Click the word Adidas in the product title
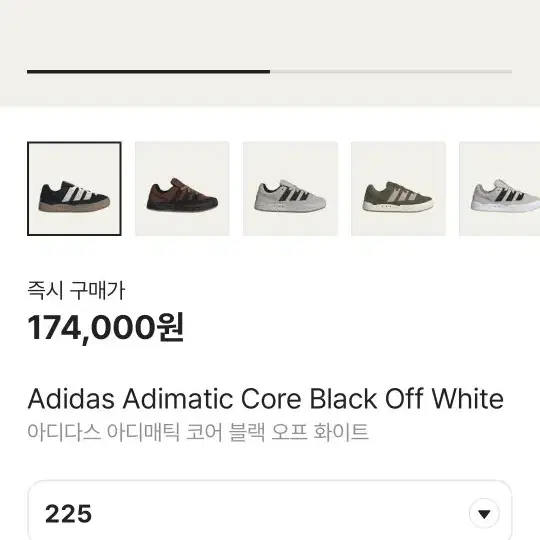This screenshot has width=540, height=540. 71,399
